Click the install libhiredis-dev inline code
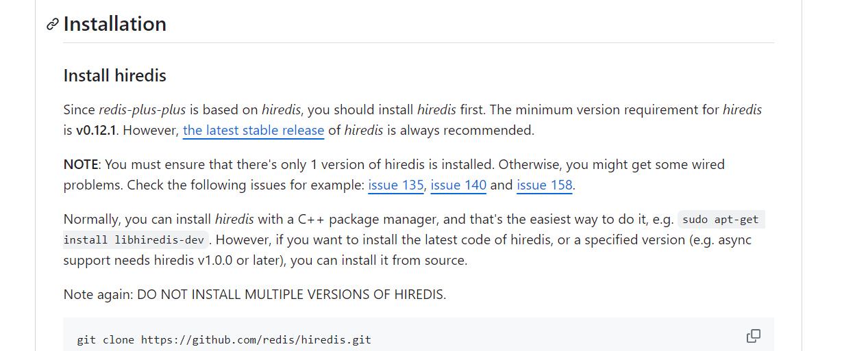868x351 pixels. point(136,239)
